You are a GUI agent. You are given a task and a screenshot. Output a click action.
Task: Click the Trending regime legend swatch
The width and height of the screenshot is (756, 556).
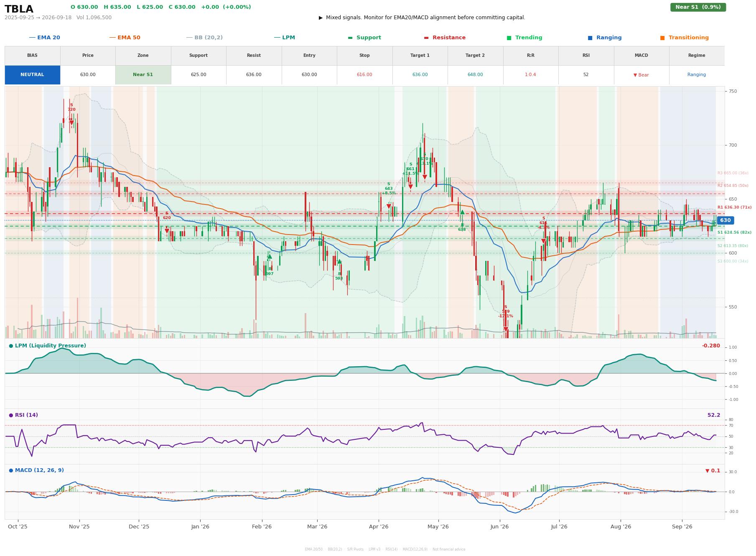[509, 38]
